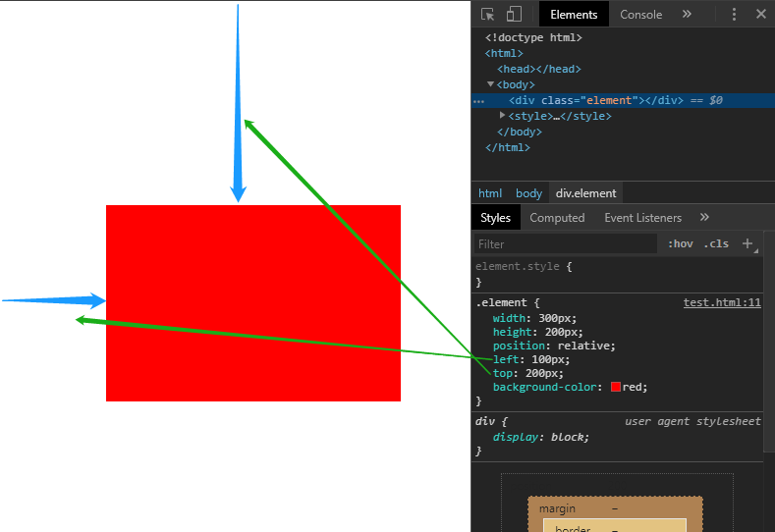Click the margin label in box model
Image resolution: width=775 pixels, height=532 pixels.
point(557,508)
